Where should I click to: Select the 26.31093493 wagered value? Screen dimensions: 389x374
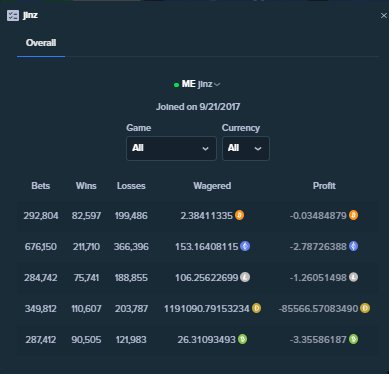click(x=207, y=340)
